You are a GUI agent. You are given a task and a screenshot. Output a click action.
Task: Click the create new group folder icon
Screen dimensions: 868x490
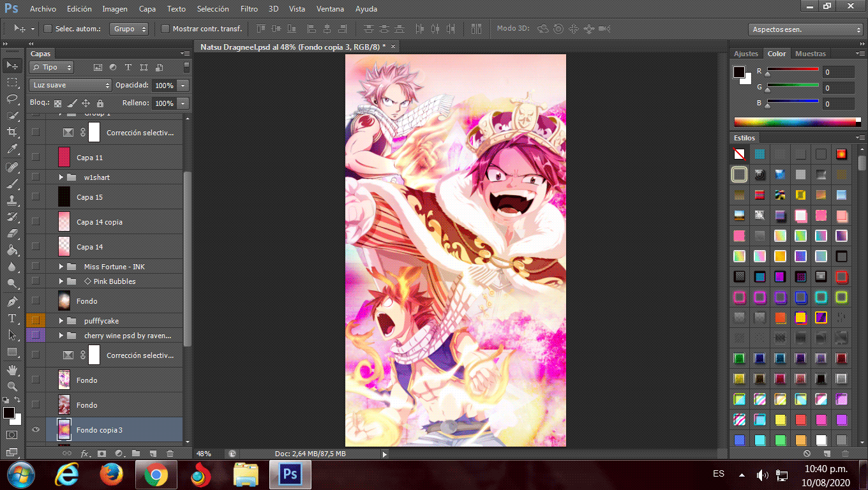[x=136, y=454]
